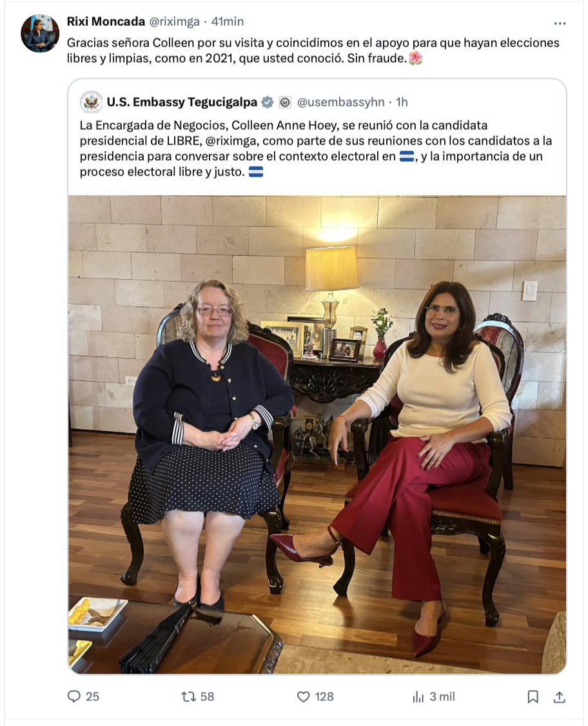Click the government affiliation badge icon
Viewport: 588px width, 726px height.
285,103
